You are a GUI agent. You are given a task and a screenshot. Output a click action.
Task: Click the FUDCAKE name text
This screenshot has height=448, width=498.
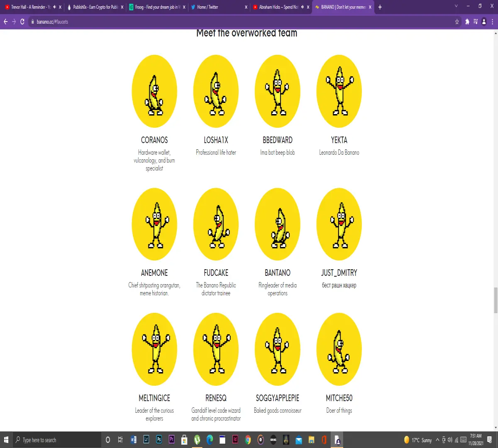tap(216, 273)
